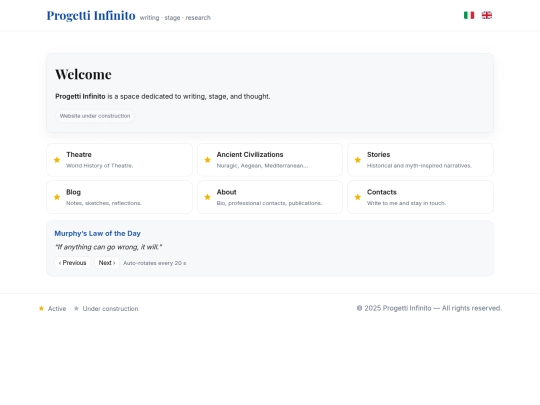Click the Under construction legend label
The height and width of the screenshot is (405, 540).
(110, 309)
